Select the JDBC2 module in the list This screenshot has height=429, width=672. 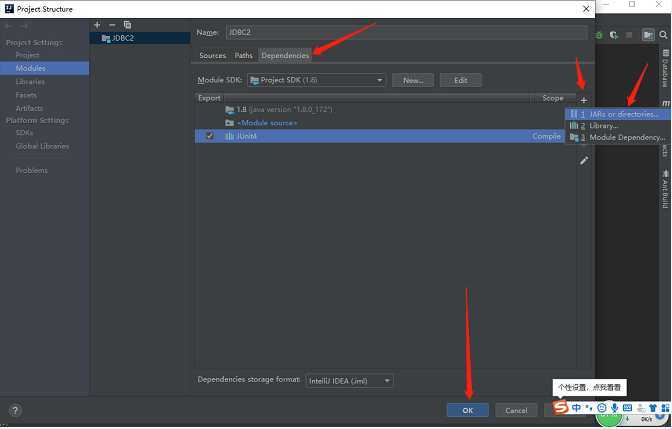[140, 38]
